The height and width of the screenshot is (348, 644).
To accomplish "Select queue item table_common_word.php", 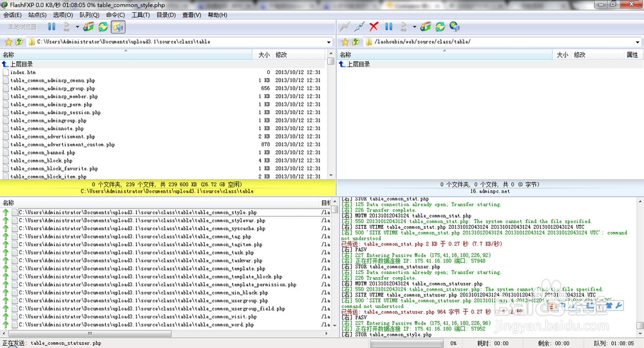I will click(x=166, y=325).
